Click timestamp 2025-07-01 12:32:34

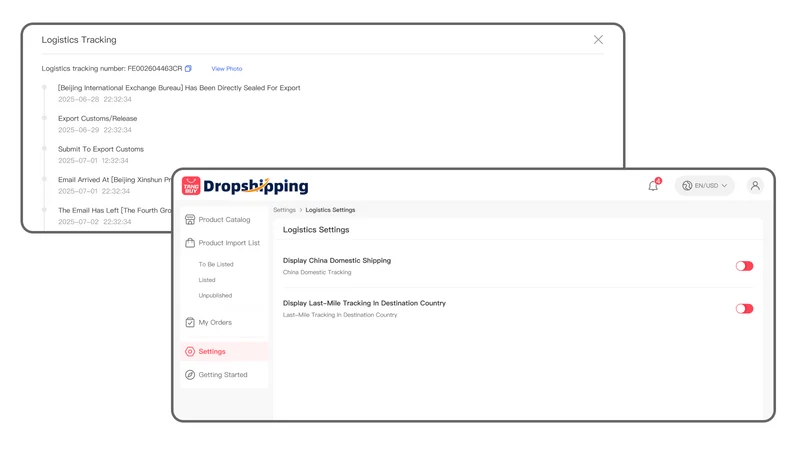(x=93, y=161)
